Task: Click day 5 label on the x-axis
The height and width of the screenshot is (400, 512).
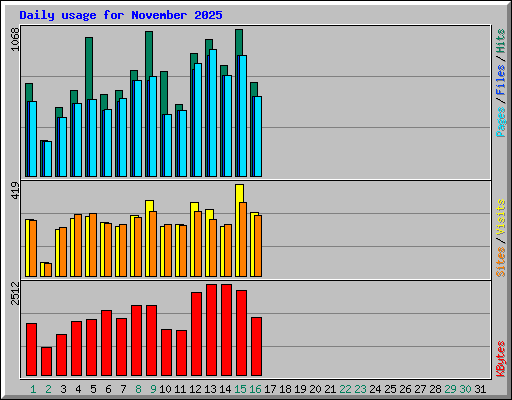Action: [x=93, y=389]
